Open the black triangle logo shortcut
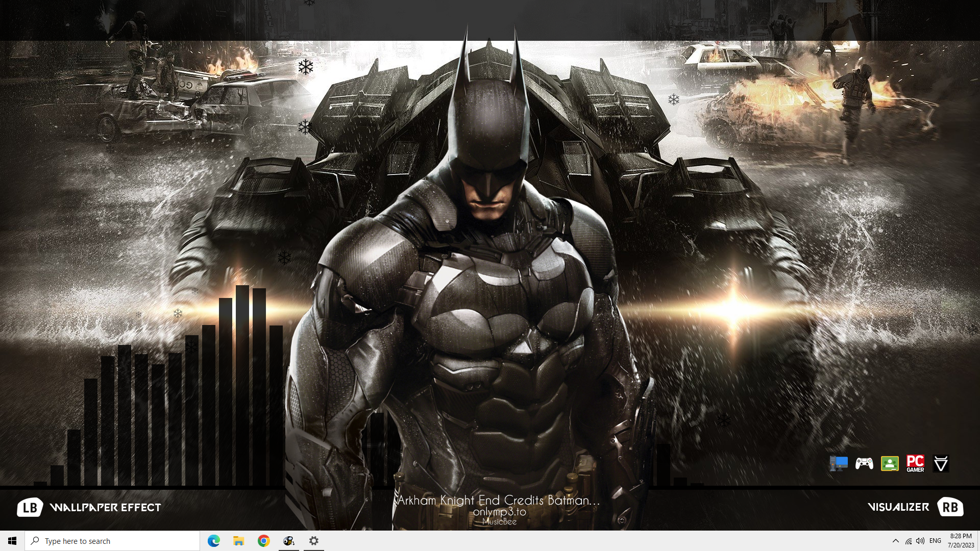980x551 pixels. point(941,464)
